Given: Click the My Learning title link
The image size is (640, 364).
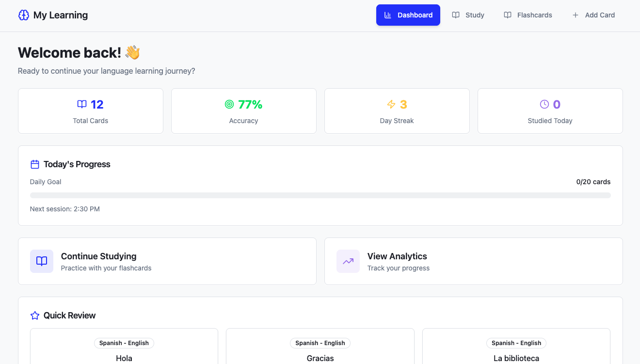Looking at the screenshot, I should [x=61, y=15].
